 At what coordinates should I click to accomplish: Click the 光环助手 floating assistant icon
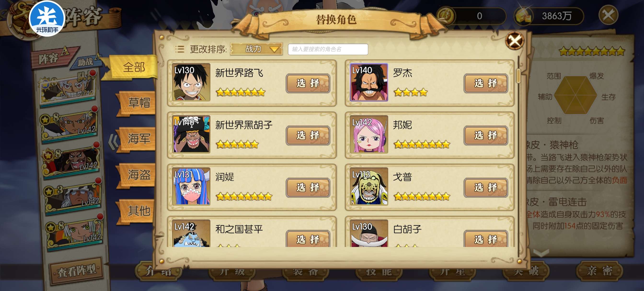(47, 19)
